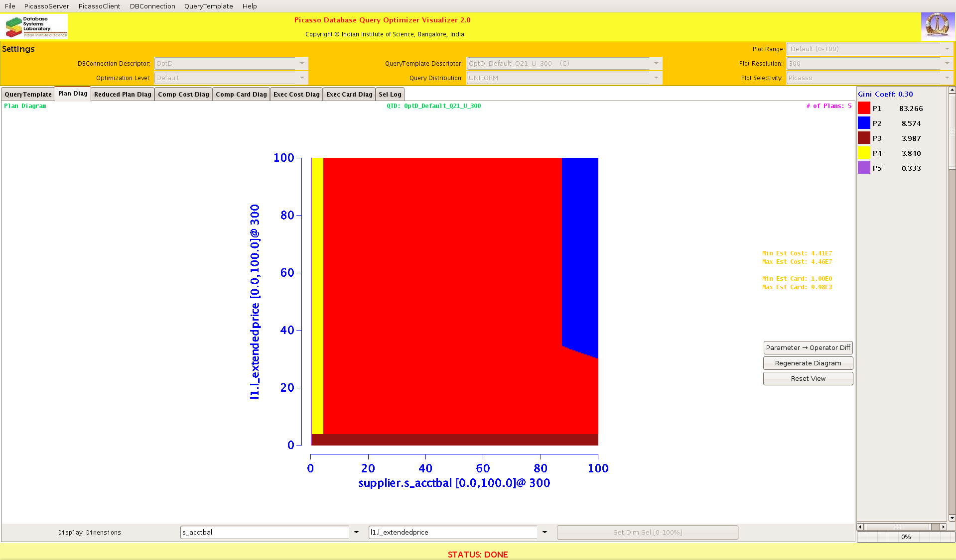Open the PicassoServer menu
This screenshot has height=560, width=956.
pos(46,6)
